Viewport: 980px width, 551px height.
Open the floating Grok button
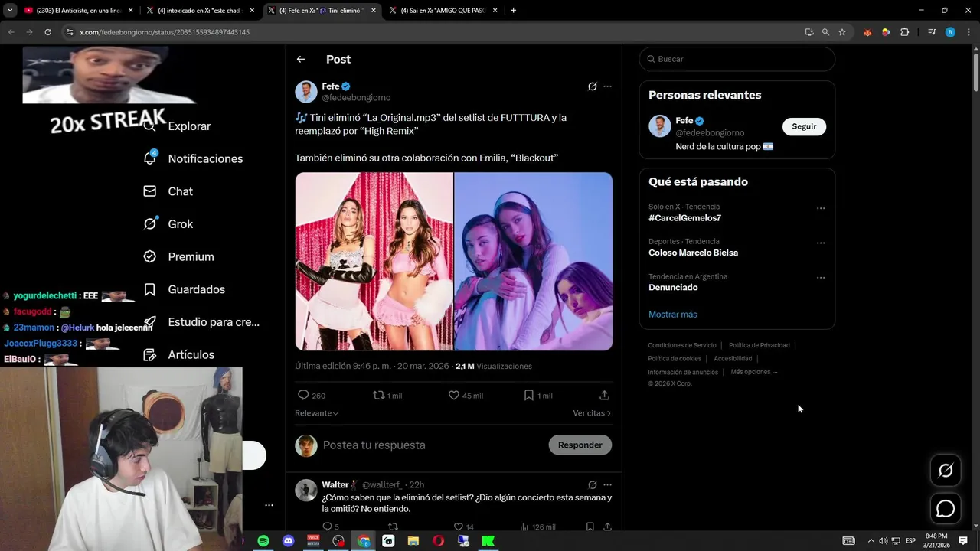946,471
